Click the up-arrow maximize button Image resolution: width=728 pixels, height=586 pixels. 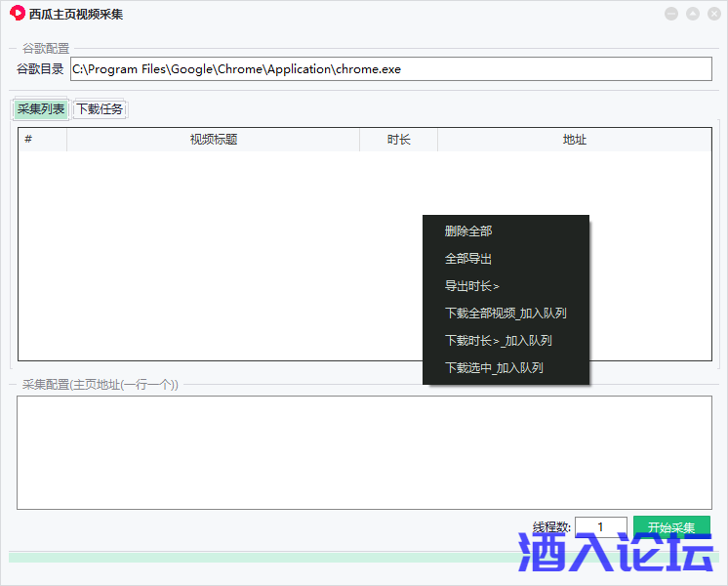tap(692, 14)
